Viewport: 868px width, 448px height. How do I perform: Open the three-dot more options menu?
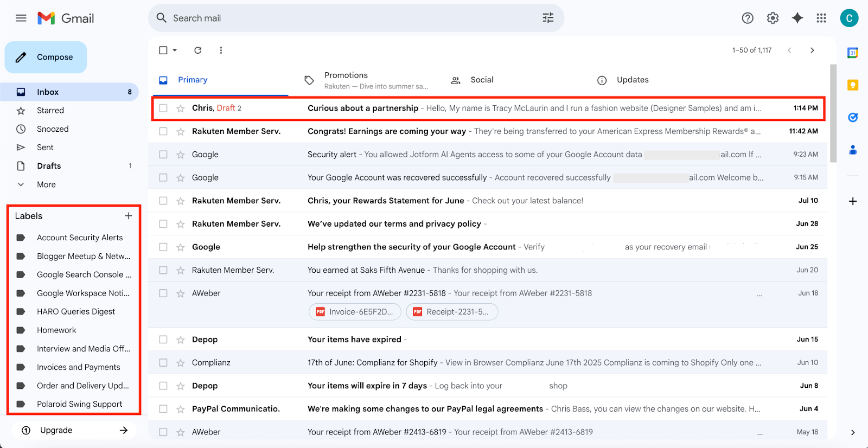221,50
